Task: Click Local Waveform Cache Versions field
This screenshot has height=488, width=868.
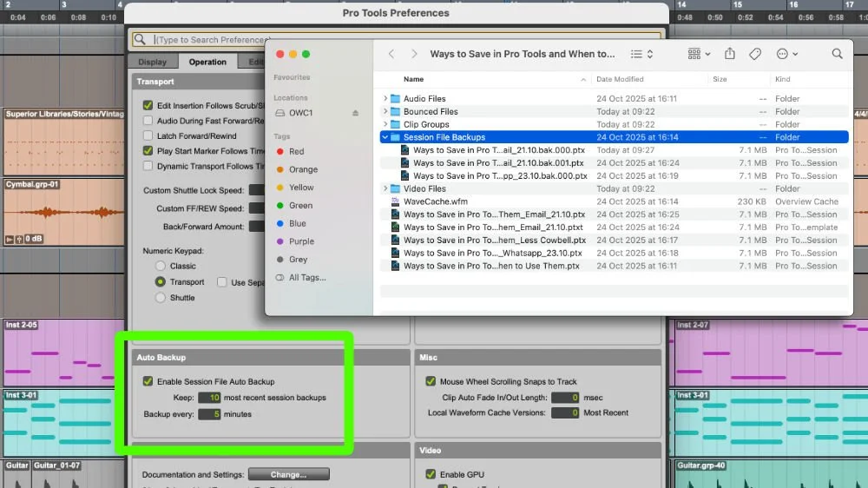Action: 565,412
